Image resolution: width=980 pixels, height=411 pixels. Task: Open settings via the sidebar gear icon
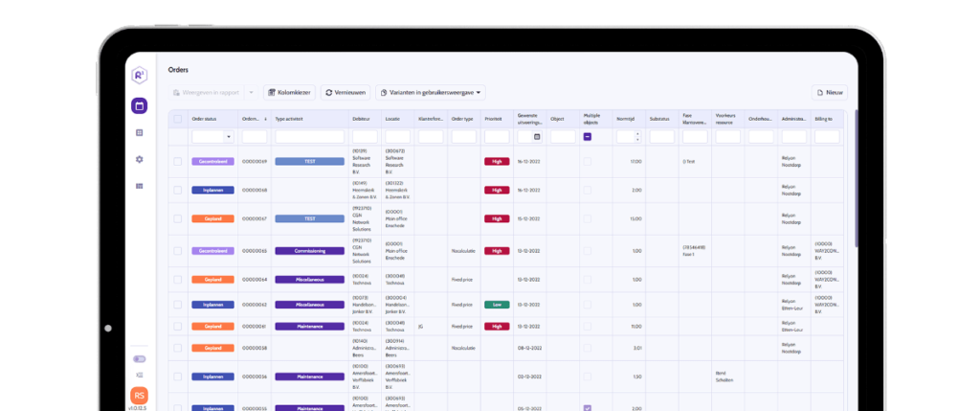(x=139, y=159)
